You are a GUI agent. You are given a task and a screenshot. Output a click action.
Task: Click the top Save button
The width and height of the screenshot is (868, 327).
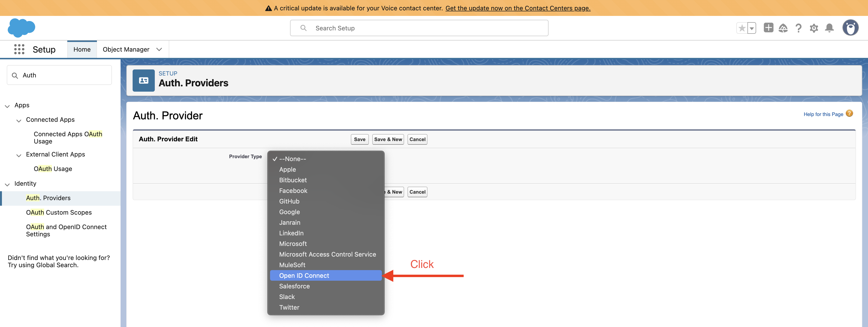tap(359, 139)
